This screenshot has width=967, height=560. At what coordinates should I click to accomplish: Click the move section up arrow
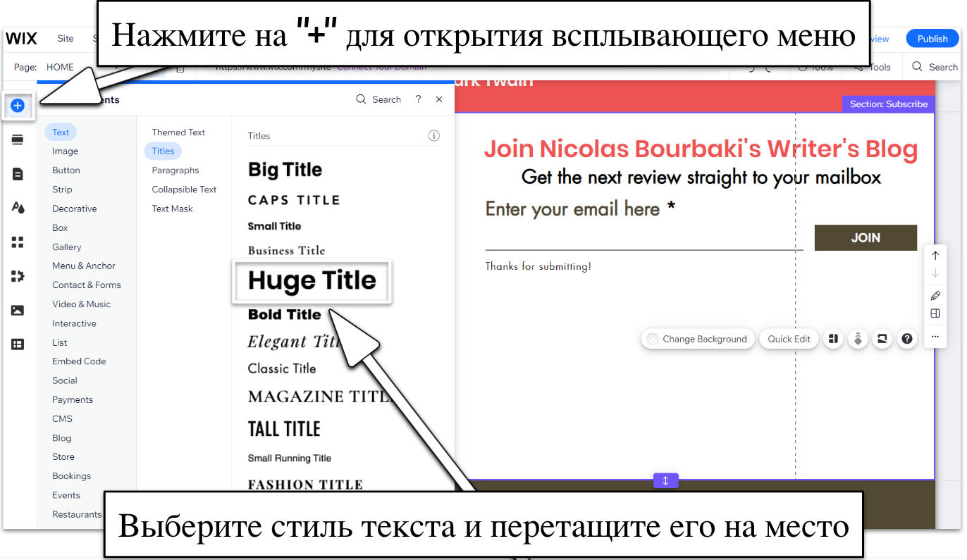click(935, 255)
